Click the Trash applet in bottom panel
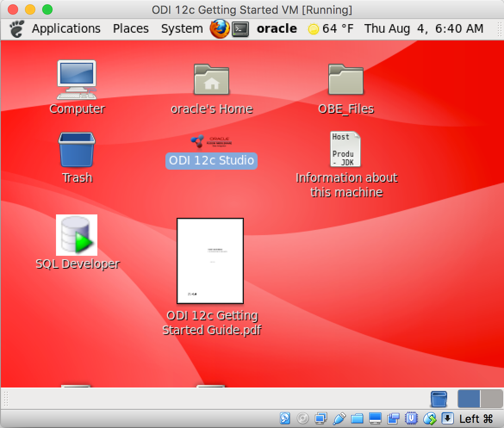Screen dimensions: 504x428 [x=439, y=399]
